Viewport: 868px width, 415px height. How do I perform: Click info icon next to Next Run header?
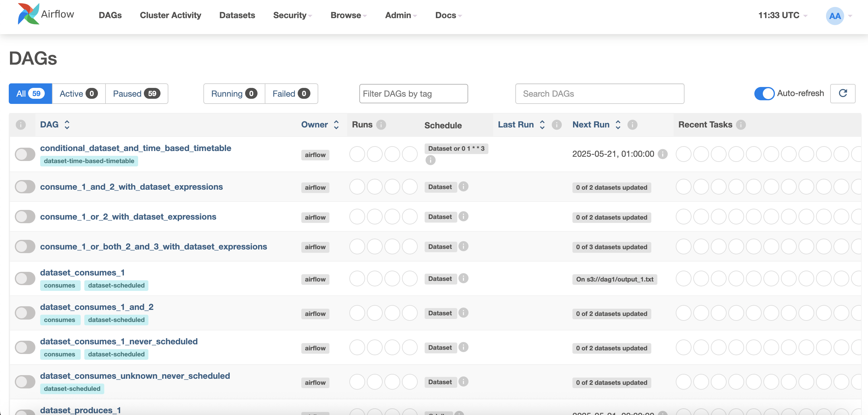(x=632, y=125)
